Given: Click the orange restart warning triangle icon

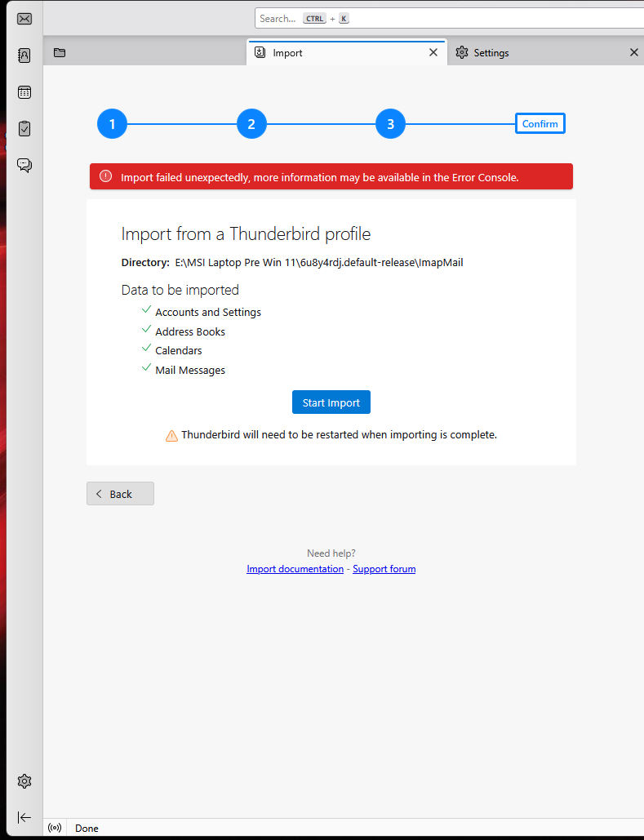Looking at the screenshot, I should (x=171, y=436).
